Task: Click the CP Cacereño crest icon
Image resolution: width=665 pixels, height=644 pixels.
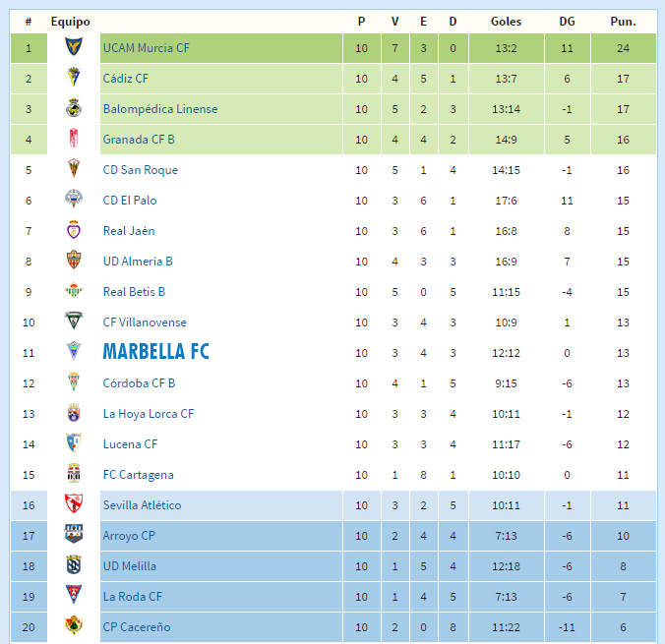Action: [74, 625]
